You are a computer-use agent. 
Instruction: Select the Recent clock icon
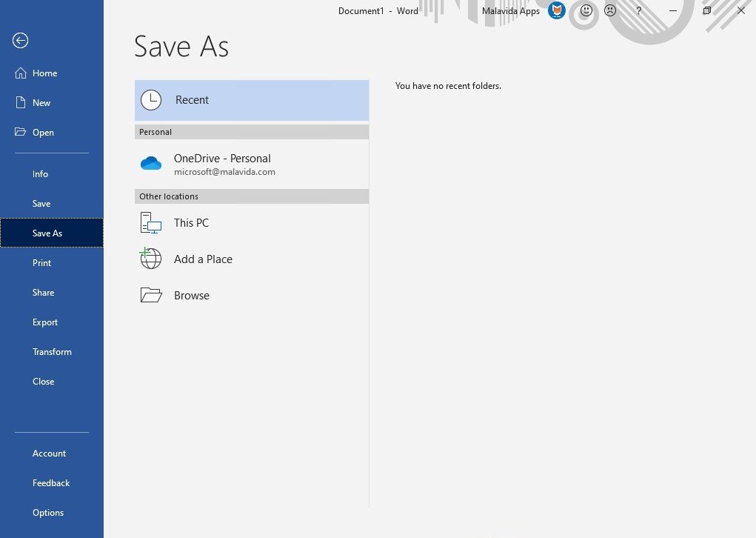[x=151, y=100]
